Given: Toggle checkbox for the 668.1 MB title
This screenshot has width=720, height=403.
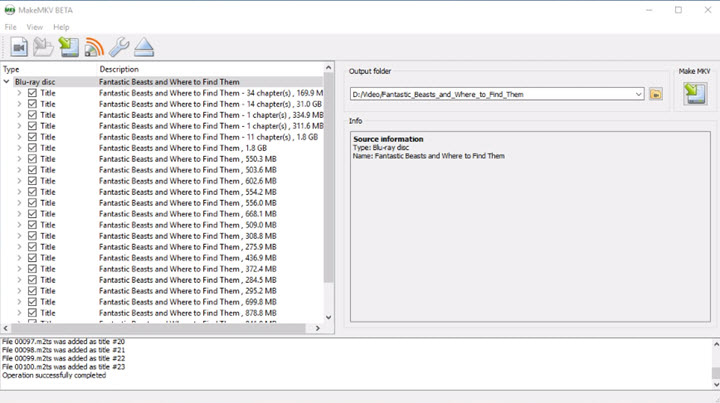Looking at the screenshot, I should coord(32,214).
